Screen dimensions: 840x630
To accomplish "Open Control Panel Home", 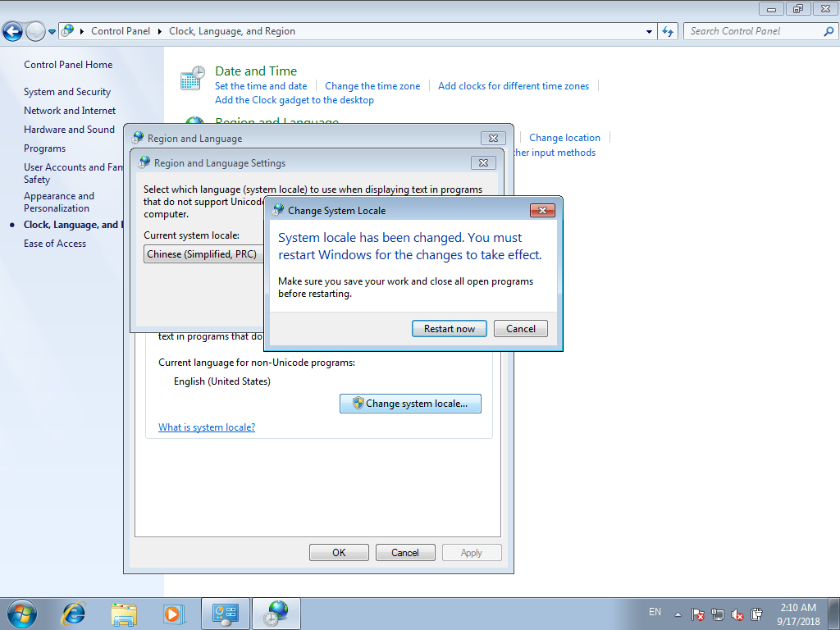I will tap(68, 65).
